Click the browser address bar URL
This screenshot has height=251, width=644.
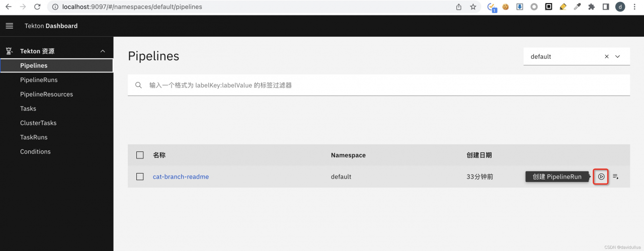(132, 7)
